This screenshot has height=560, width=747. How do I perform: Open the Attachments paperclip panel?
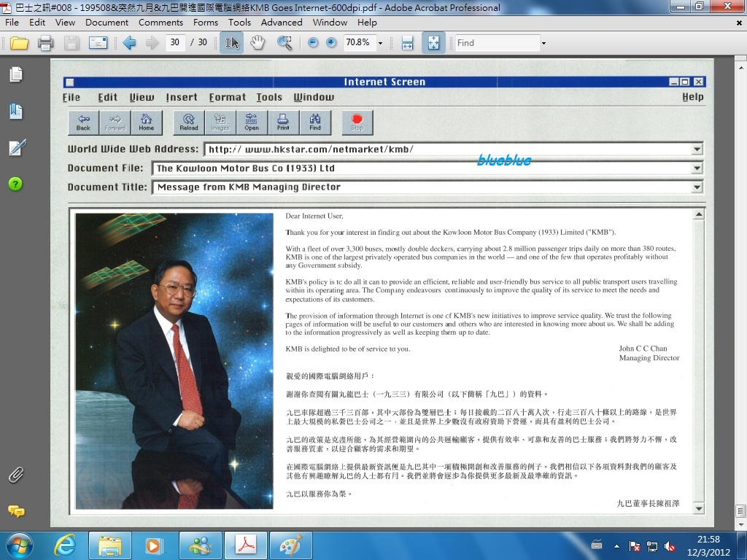(x=15, y=475)
